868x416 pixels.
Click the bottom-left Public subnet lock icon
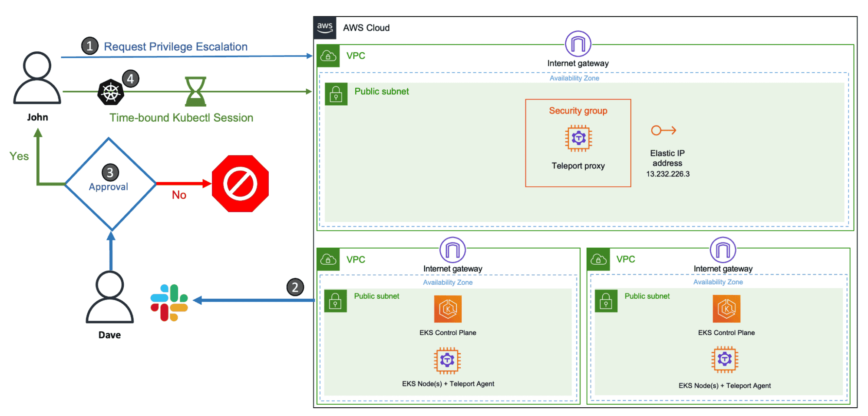tap(335, 301)
